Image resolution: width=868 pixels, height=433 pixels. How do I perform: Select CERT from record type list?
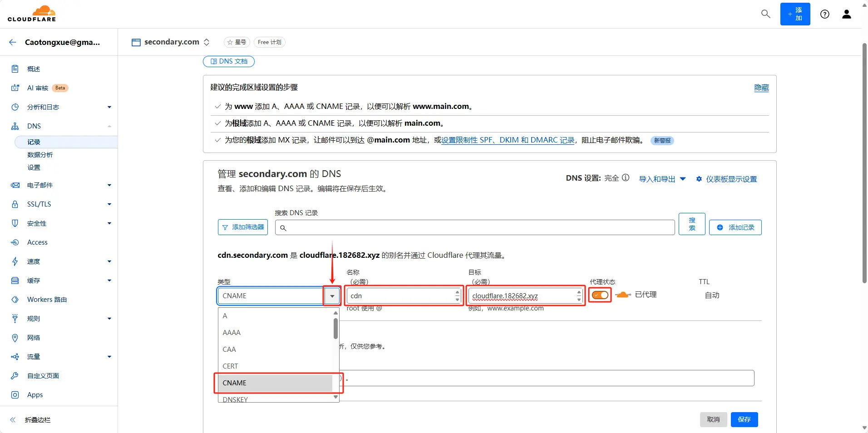pos(276,366)
